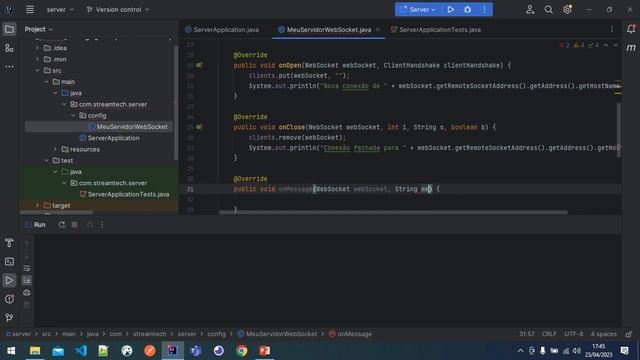Switch to ServerApplicationTests.java tab
The height and width of the screenshot is (360, 640).
(x=436, y=30)
